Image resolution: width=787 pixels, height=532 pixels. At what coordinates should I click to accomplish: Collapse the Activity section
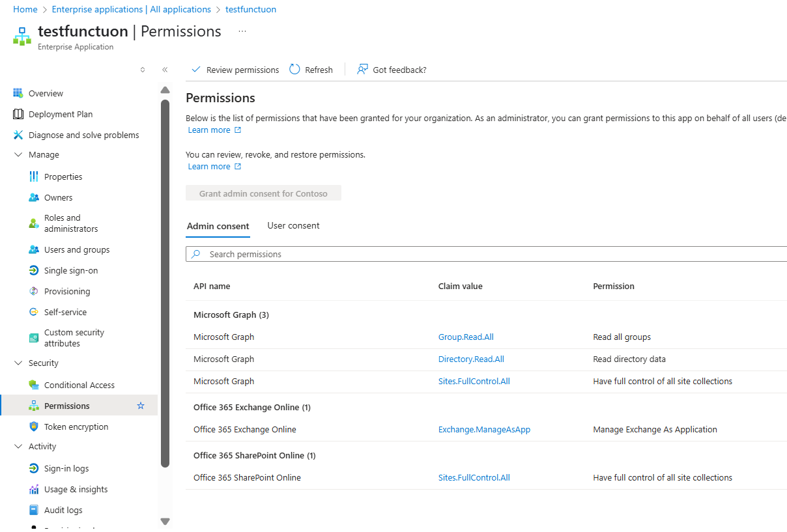tap(20, 446)
